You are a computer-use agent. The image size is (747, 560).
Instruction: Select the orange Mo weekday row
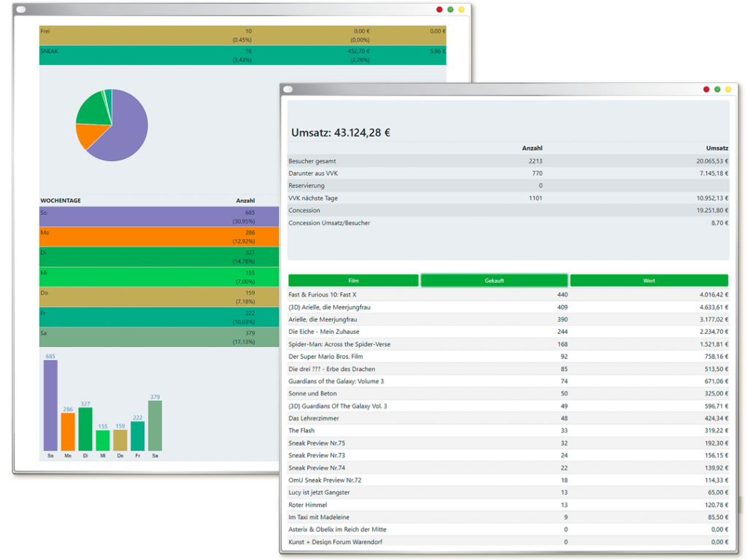point(159,237)
